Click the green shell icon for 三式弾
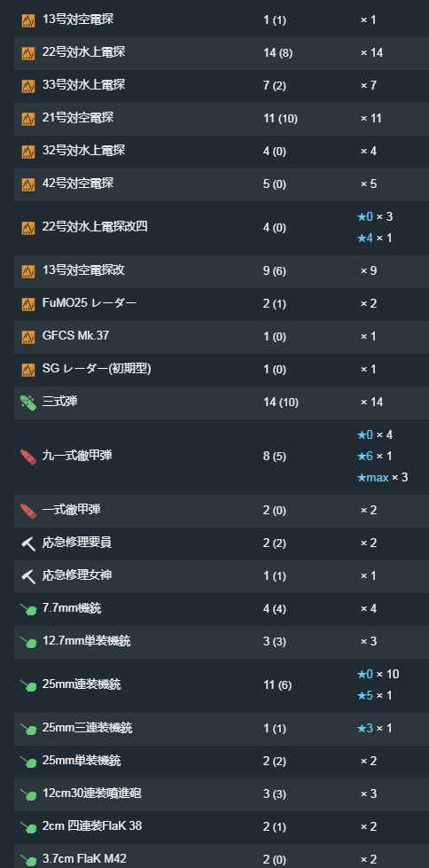 [28, 403]
